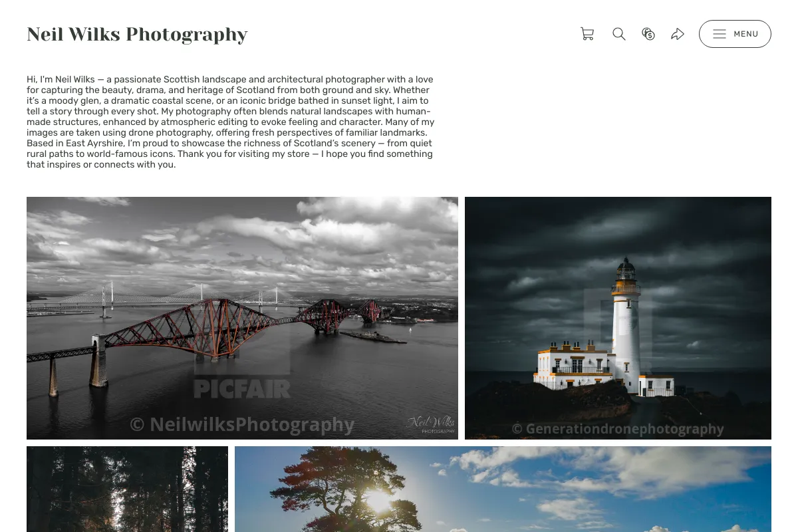
Task: Click the share arrow icon
Action: click(678, 34)
